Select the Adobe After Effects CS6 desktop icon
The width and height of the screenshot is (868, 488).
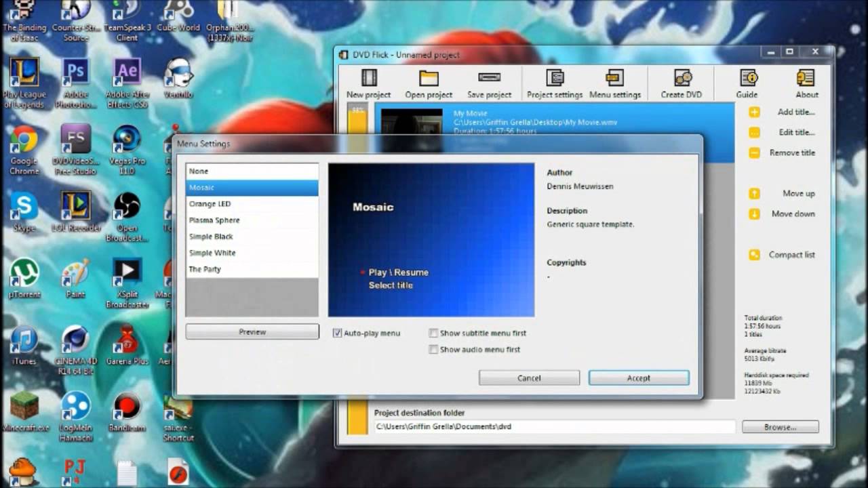[127, 84]
